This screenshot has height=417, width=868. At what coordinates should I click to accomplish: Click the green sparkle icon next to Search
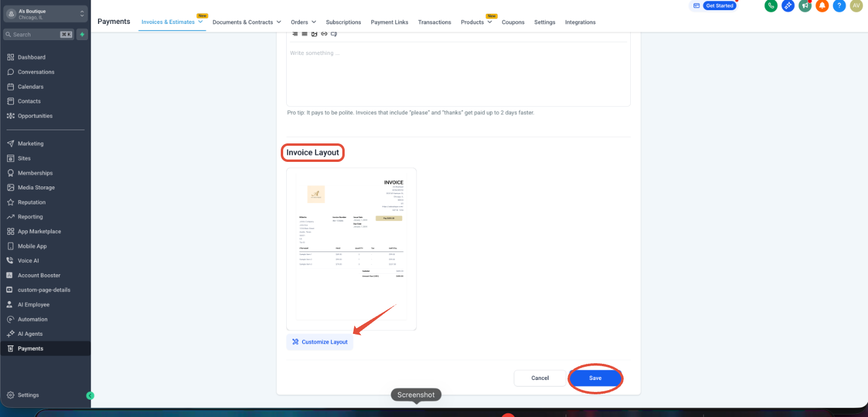82,35
